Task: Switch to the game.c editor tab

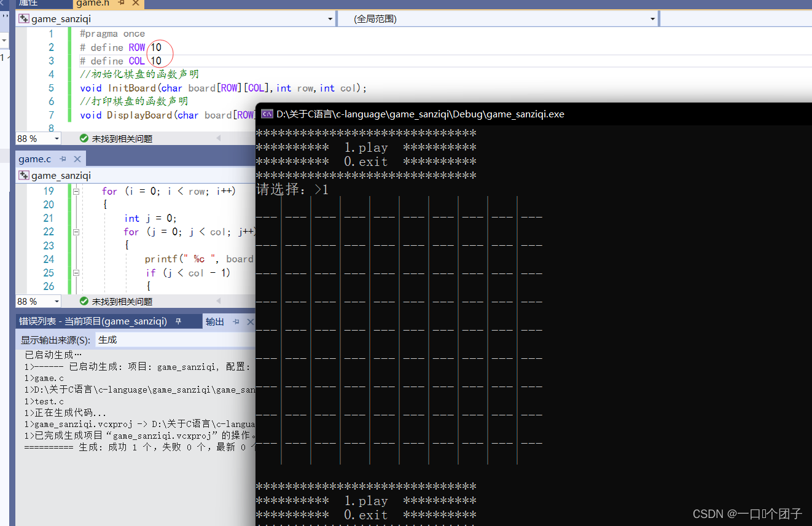Action: tap(34, 159)
